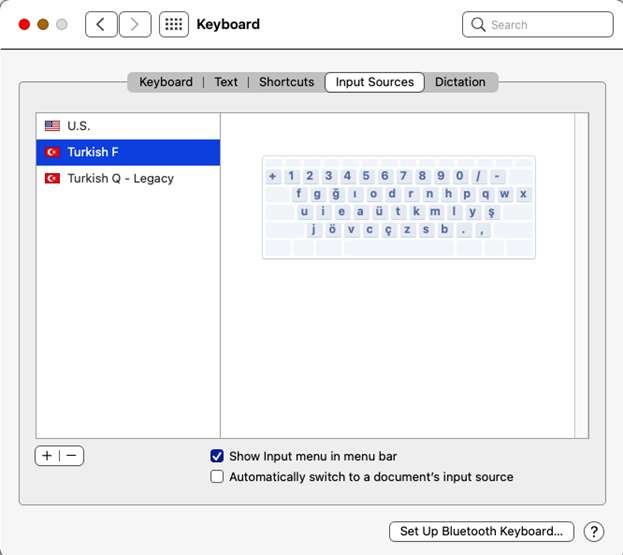The width and height of the screenshot is (623, 555).
Task: Switch to the Text tab
Action: coord(226,82)
